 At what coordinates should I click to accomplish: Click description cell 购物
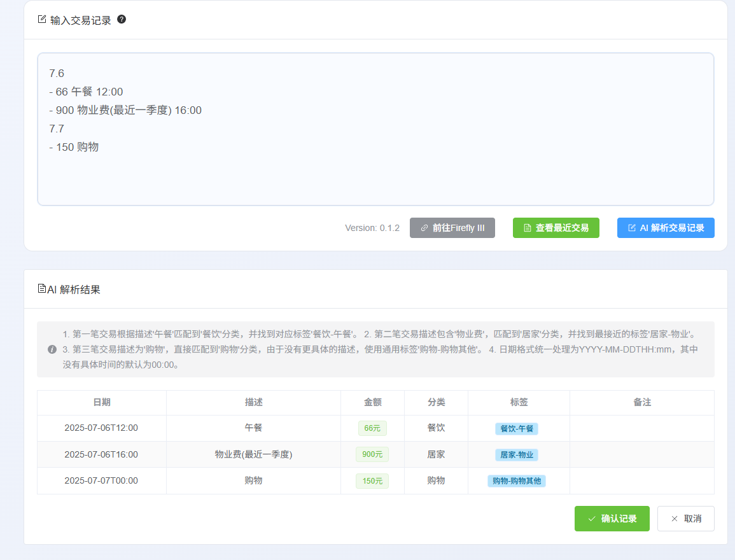[254, 481]
